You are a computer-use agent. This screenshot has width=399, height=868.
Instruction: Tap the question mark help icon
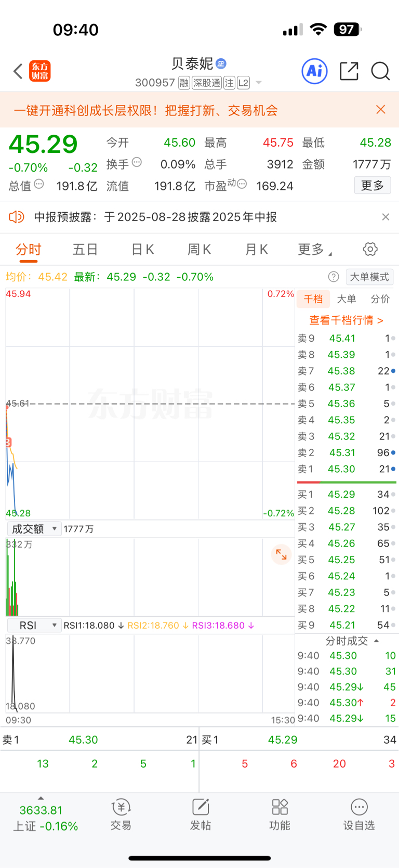[x=334, y=277]
